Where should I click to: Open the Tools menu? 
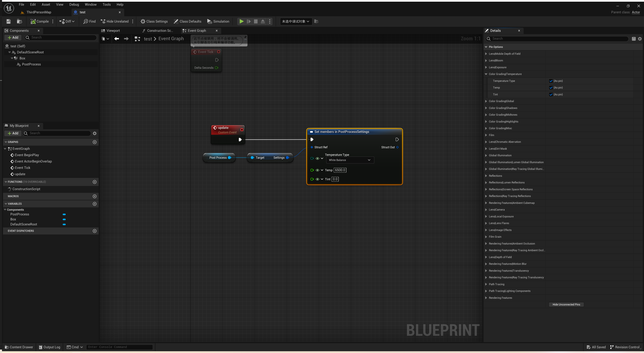[x=106, y=5]
